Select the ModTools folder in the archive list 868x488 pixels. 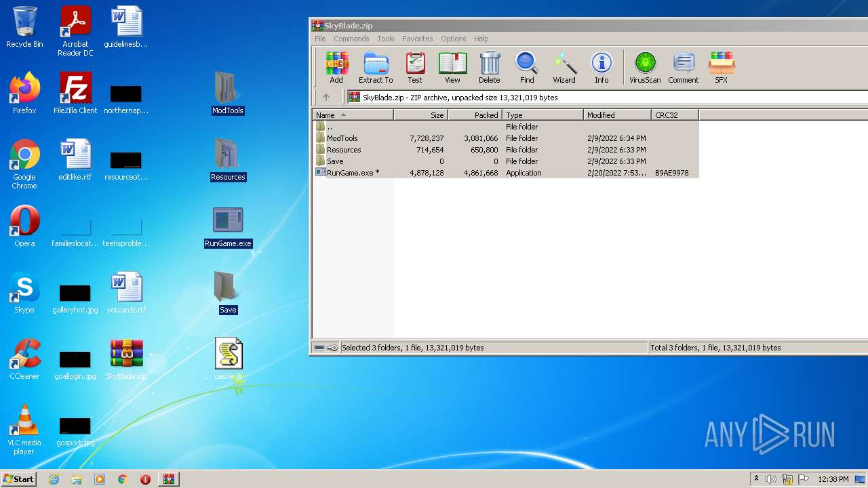point(505,138)
